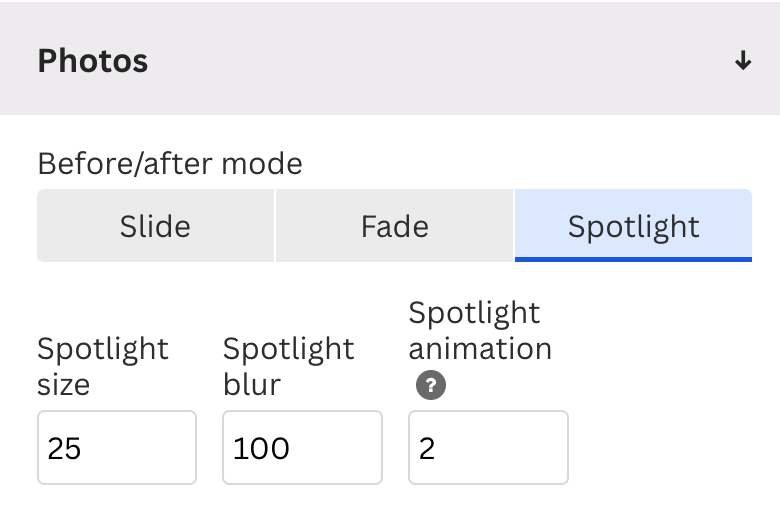This screenshot has width=780, height=514.
Task: Focus the field containing value 100
Action: (302, 447)
